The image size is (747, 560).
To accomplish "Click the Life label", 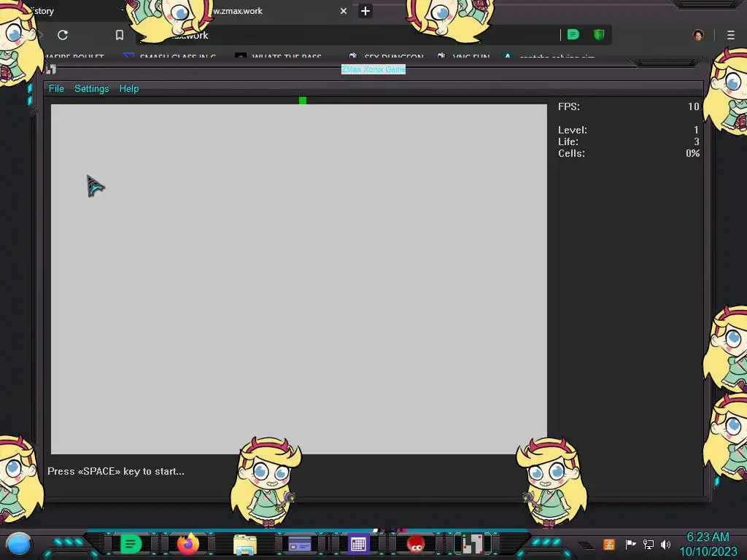I will 568,141.
